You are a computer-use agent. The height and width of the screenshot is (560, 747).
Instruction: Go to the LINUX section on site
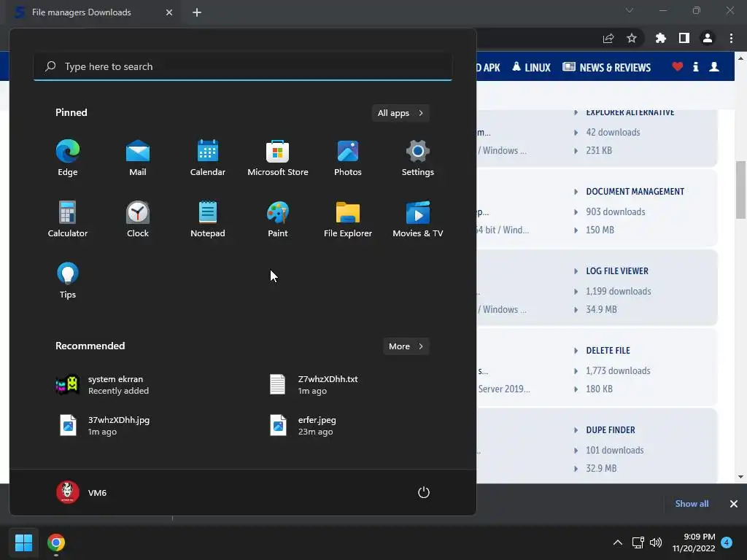point(532,67)
